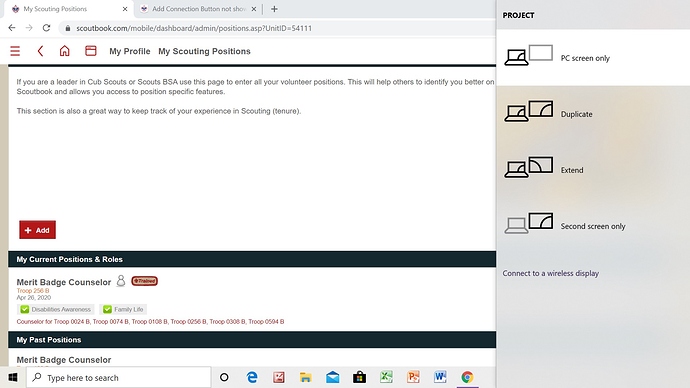Click the PROJECT panel heading
Viewport: 690px width, 388px height.
click(518, 15)
